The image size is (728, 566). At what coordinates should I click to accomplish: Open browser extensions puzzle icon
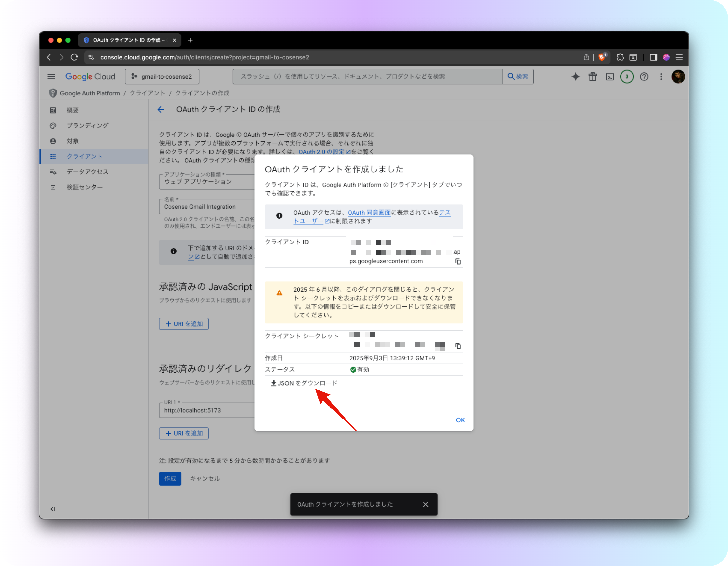[x=620, y=57]
